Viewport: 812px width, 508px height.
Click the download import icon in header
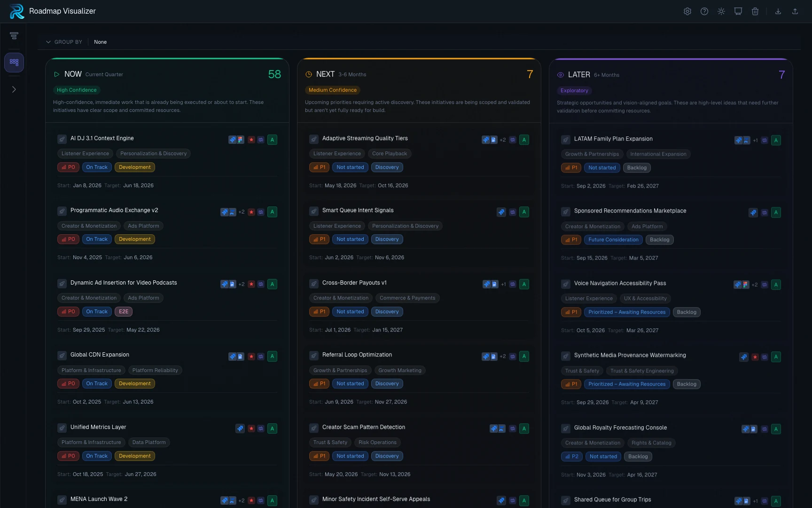(x=778, y=11)
